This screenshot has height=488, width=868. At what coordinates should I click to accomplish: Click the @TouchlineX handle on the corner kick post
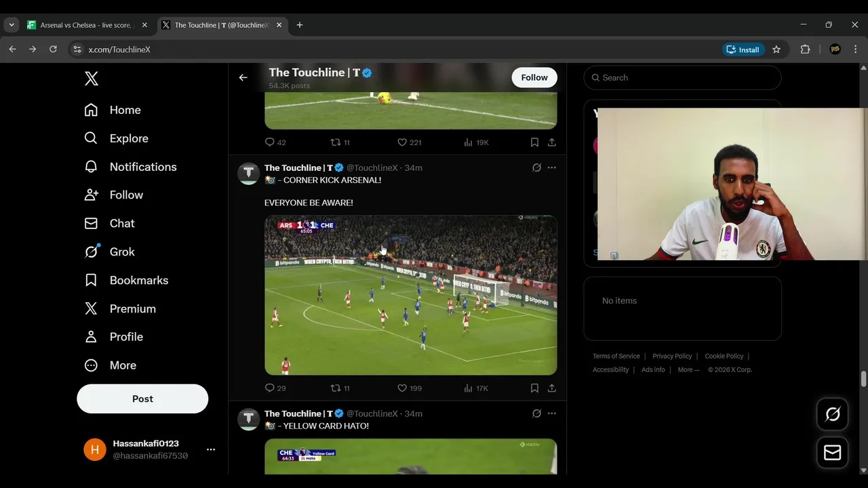(372, 167)
